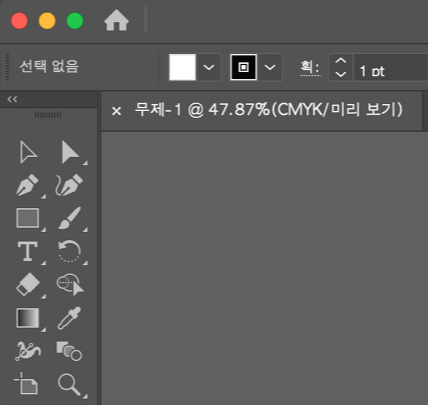Minimize the window with the yellow button
The image size is (428, 405).
(47, 21)
